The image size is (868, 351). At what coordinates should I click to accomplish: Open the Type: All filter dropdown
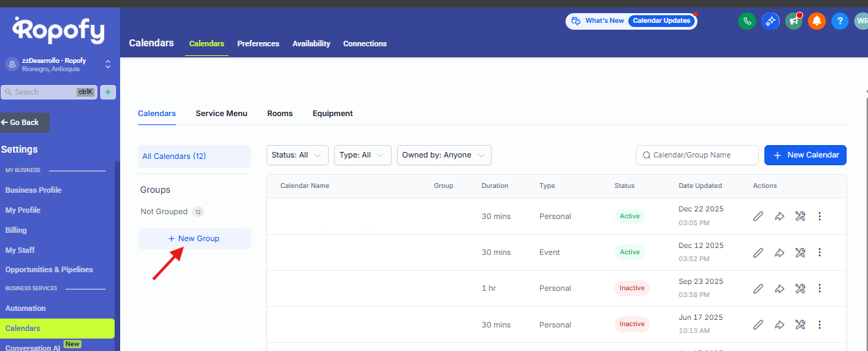(x=363, y=155)
